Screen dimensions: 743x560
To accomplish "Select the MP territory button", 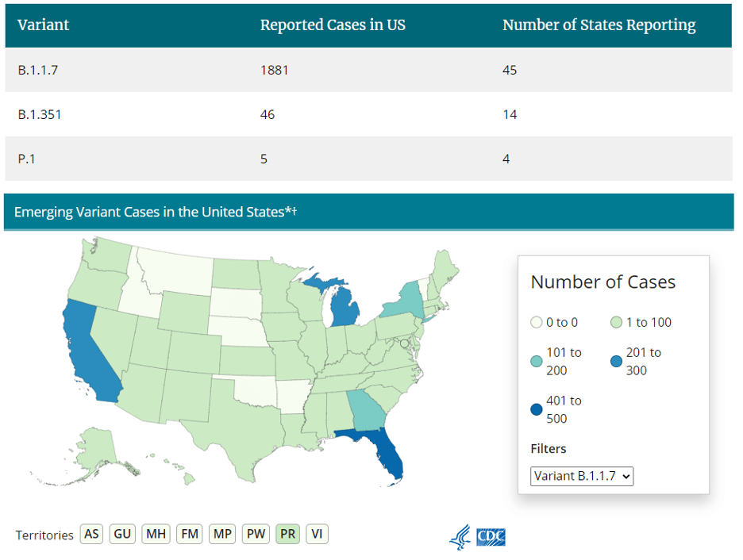I will (x=222, y=534).
